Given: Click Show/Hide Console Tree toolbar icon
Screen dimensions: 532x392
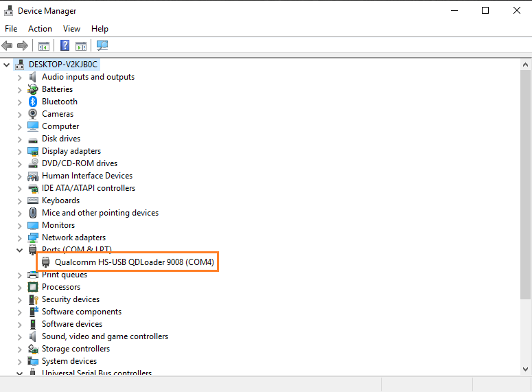Looking at the screenshot, I should click(44, 46).
